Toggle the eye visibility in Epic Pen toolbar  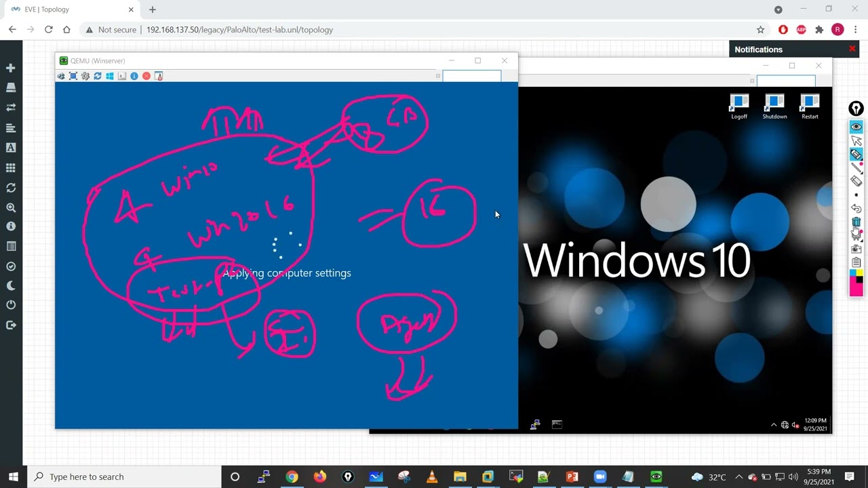[x=856, y=127]
